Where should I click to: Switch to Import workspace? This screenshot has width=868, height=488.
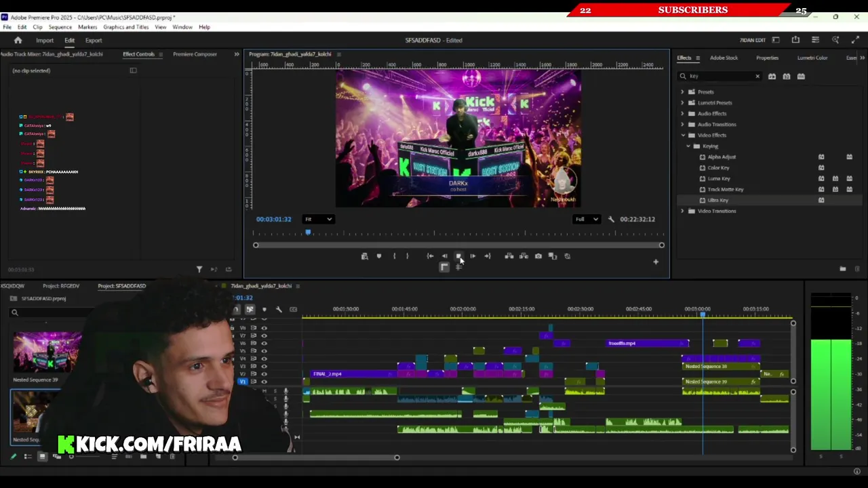[45, 41]
